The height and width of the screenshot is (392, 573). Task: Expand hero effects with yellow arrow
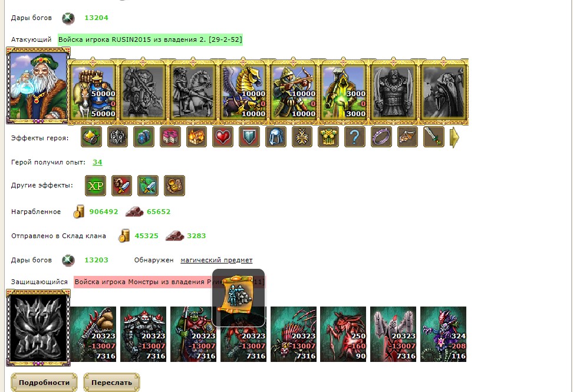[455, 137]
